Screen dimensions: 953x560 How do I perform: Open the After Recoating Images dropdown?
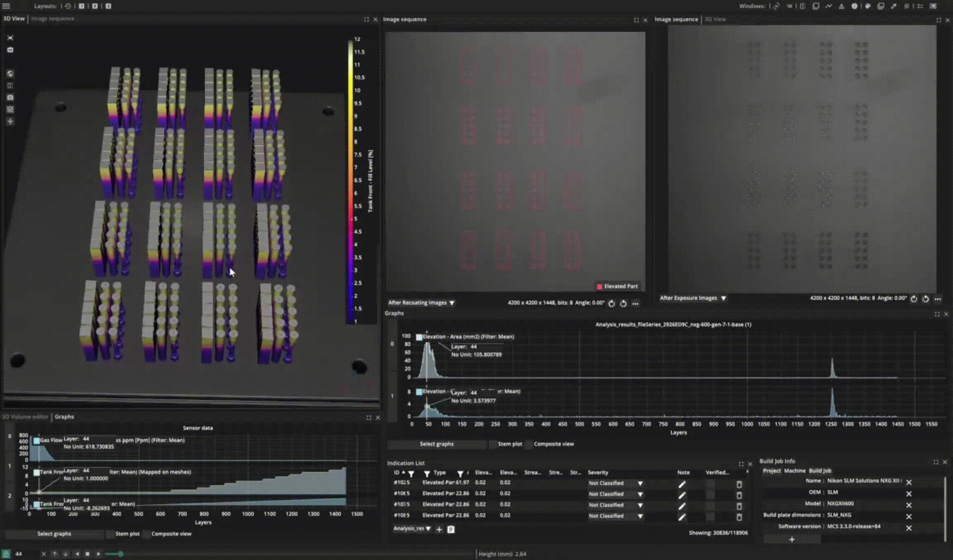[x=421, y=303]
